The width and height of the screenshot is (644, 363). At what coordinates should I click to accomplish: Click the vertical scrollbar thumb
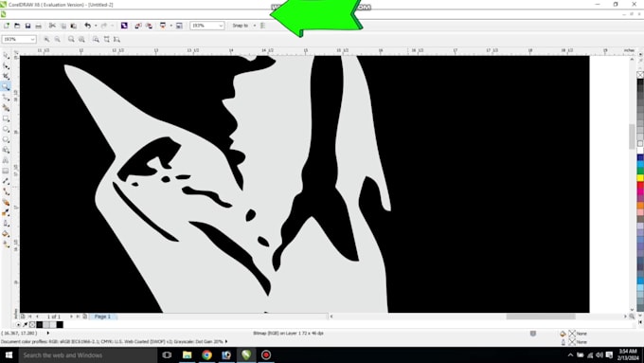[x=632, y=136]
